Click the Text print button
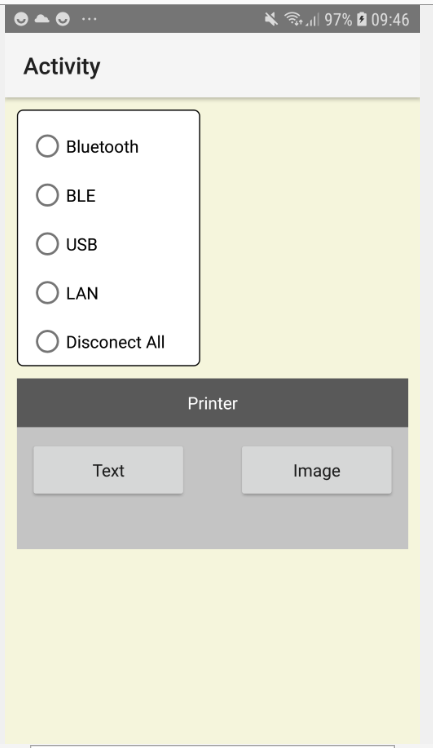Image resolution: width=433 pixels, height=748 pixels. point(108,470)
